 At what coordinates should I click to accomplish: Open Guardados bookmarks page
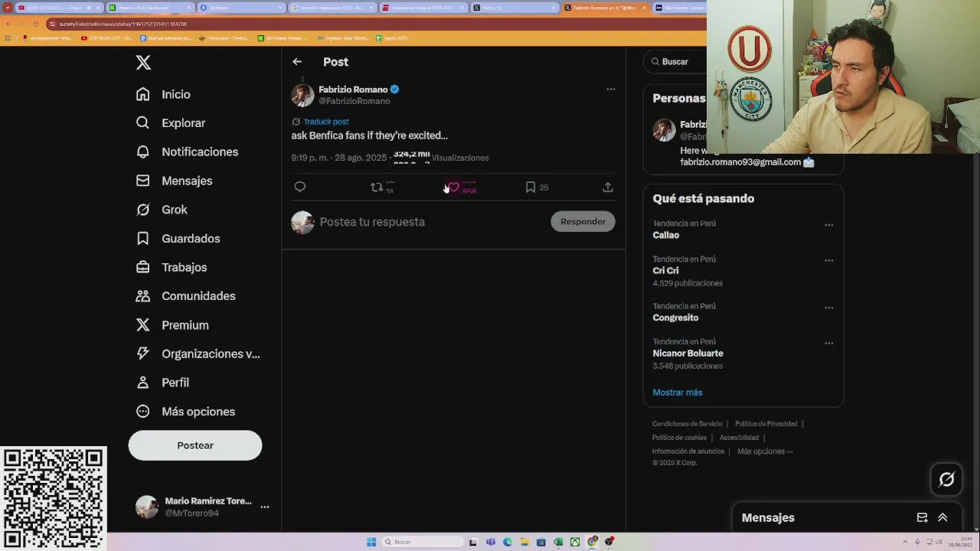pos(178,239)
